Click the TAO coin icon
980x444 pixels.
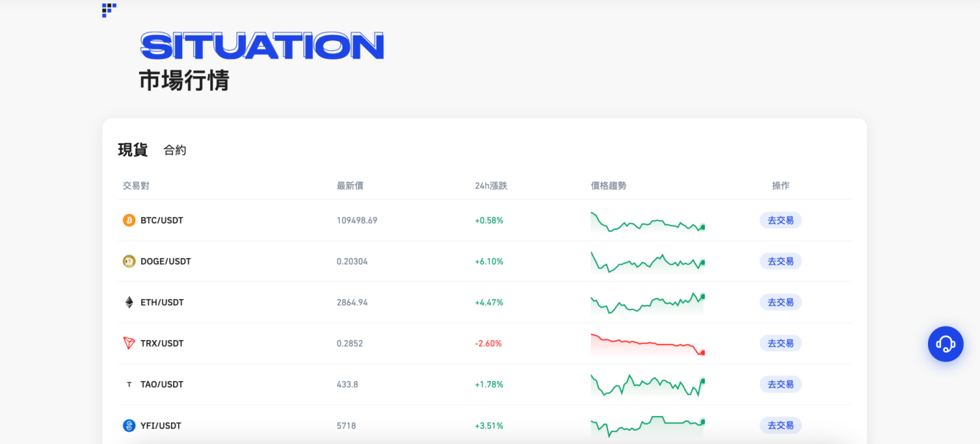129,384
